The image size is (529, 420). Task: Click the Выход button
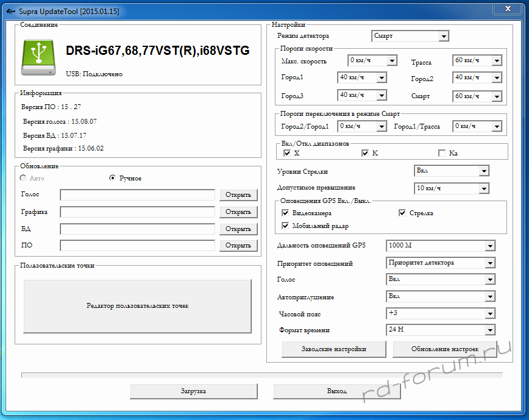pyautogui.click(x=336, y=391)
